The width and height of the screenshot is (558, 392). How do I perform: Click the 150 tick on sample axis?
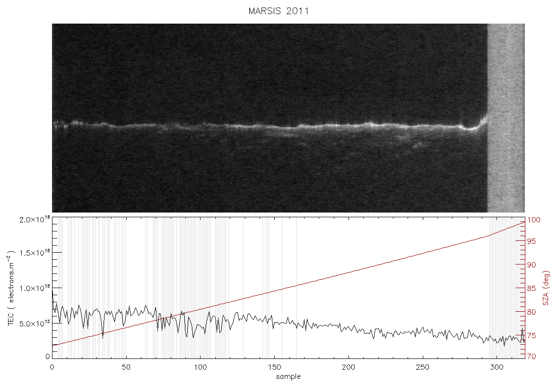coord(274,367)
